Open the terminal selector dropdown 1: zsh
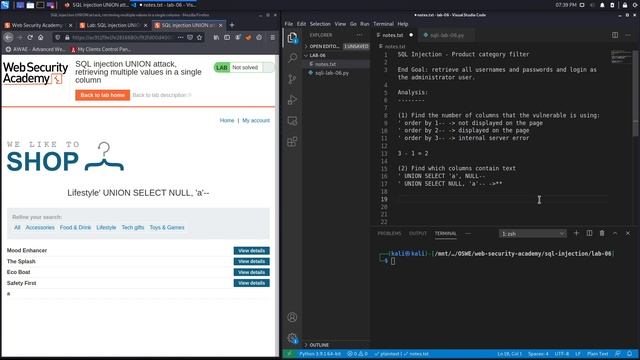The height and width of the screenshot is (360, 640). point(532,233)
